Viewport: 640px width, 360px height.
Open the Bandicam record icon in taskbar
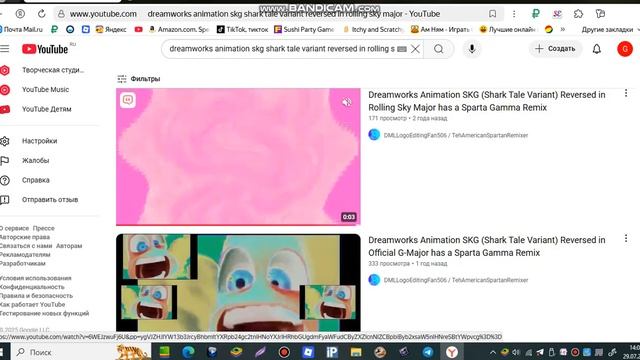tap(284, 352)
